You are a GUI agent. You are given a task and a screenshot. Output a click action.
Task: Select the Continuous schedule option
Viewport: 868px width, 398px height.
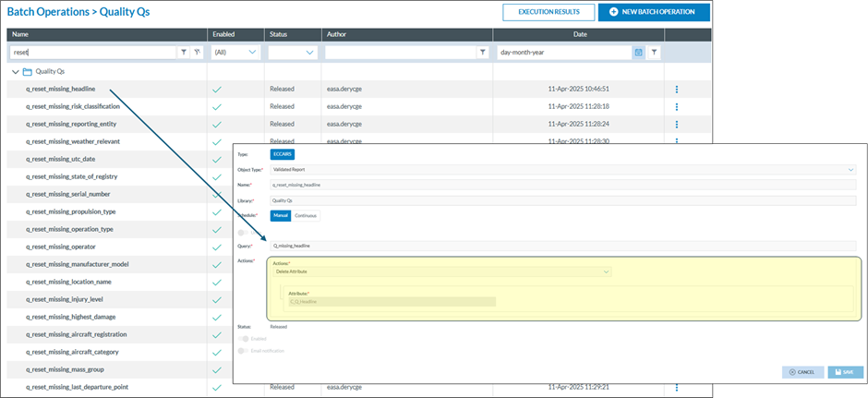pos(306,216)
